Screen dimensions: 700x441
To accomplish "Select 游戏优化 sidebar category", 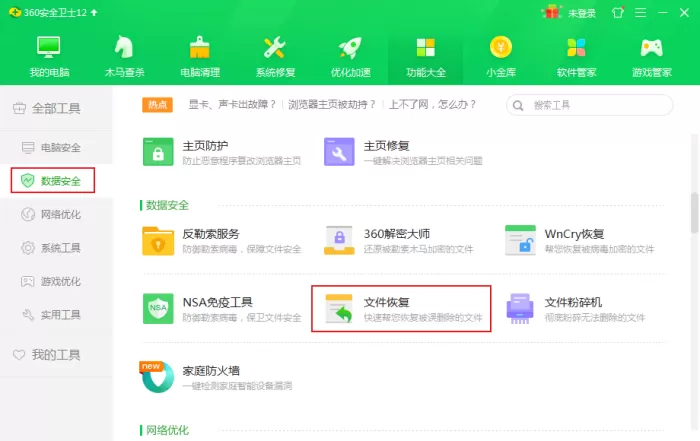I will click(x=56, y=281).
